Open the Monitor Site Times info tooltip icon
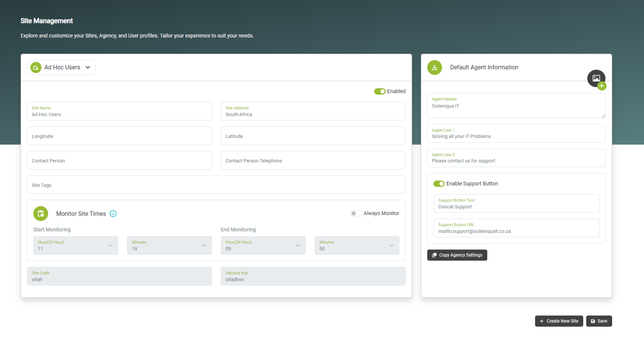644x362 pixels. [x=113, y=214]
